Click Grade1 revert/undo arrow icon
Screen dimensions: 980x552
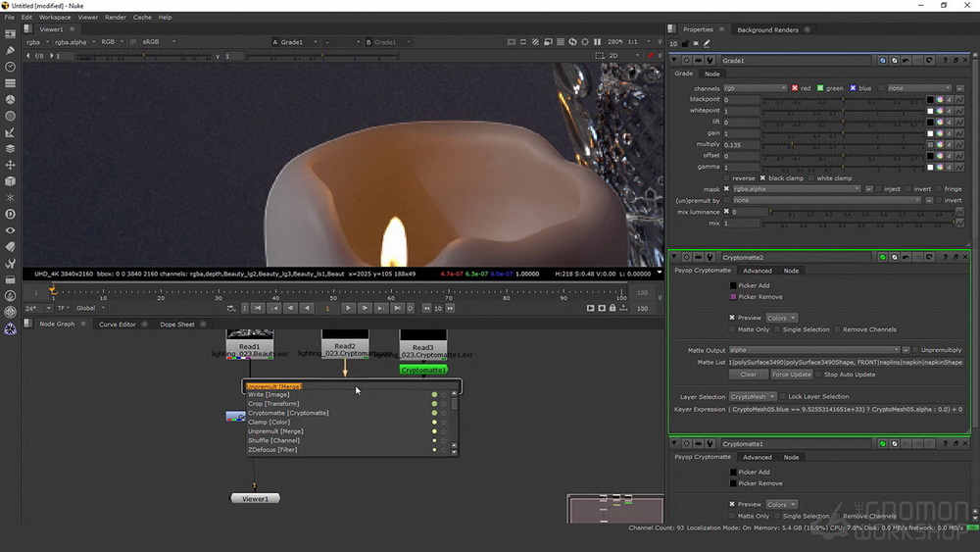906,61
